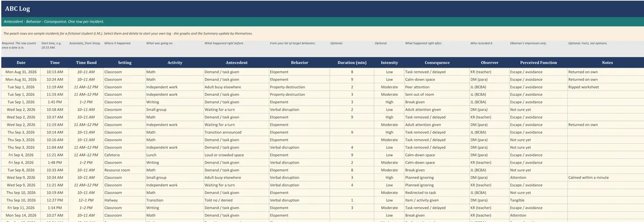Click the Perceived Function column header
Screen dimensions: 644x222
539,63
